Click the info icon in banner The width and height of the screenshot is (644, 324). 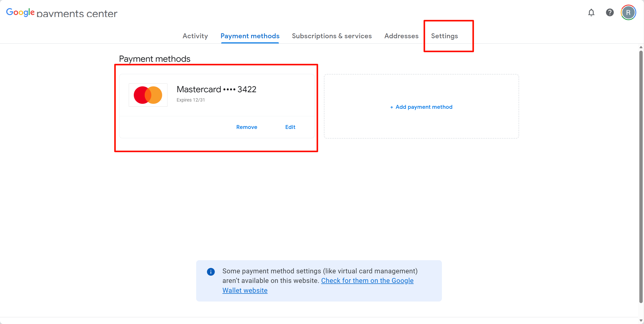point(211,272)
